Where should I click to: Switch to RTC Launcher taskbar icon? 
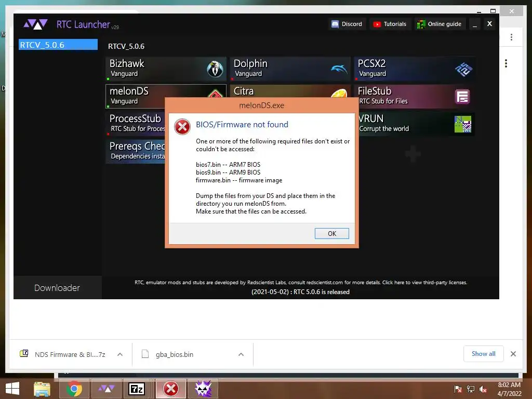(107, 389)
